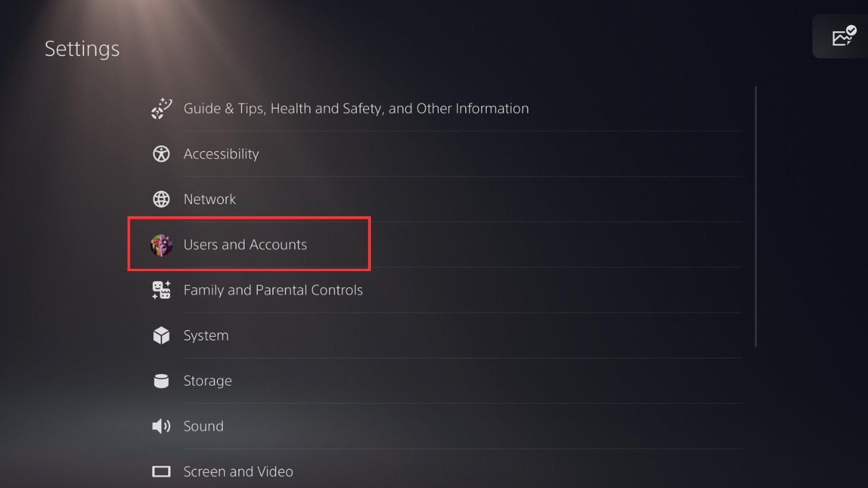Open Family and Parental Controls
Screen dimensions: 868x488
point(273,290)
